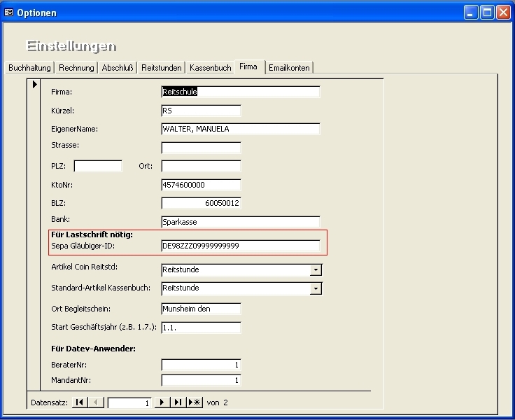Image resolution: width=515 pixels, height=420 pixels.
Task: Click the 'EigenerName:' label
Action: coord(75,129)
